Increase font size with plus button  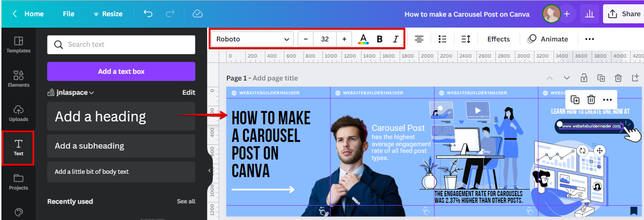coord(344,39)
